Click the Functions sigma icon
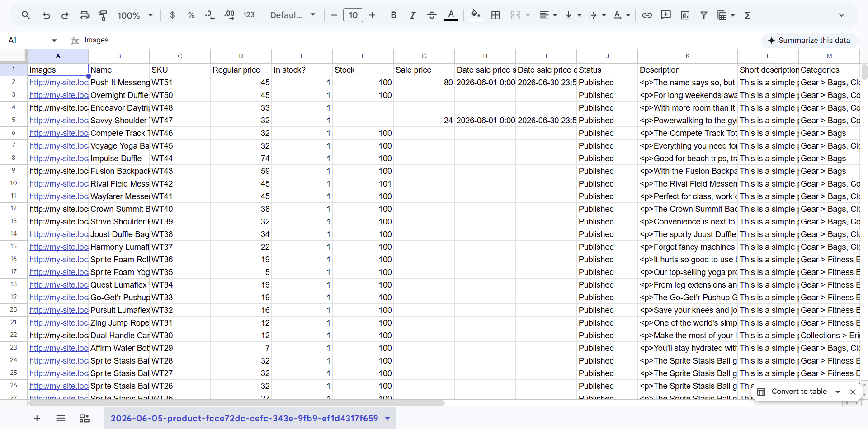 point(748,15)
